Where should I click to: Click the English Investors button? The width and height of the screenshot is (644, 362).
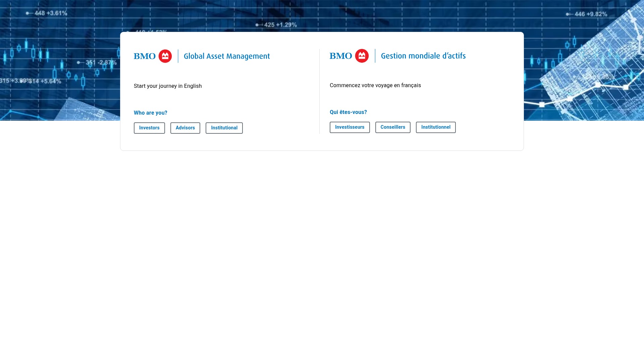149,128
